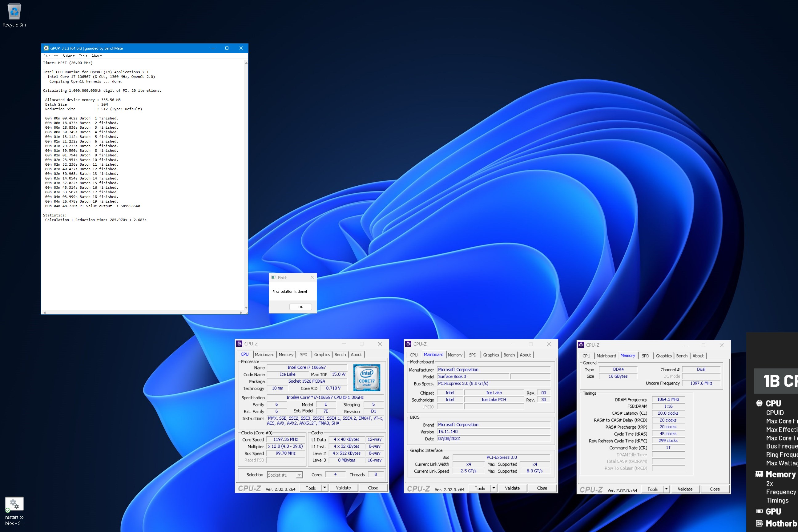Click the Max TDP value 15.0 W
Viewport: 798px width, 532px height.
click(x=339, y=374)
